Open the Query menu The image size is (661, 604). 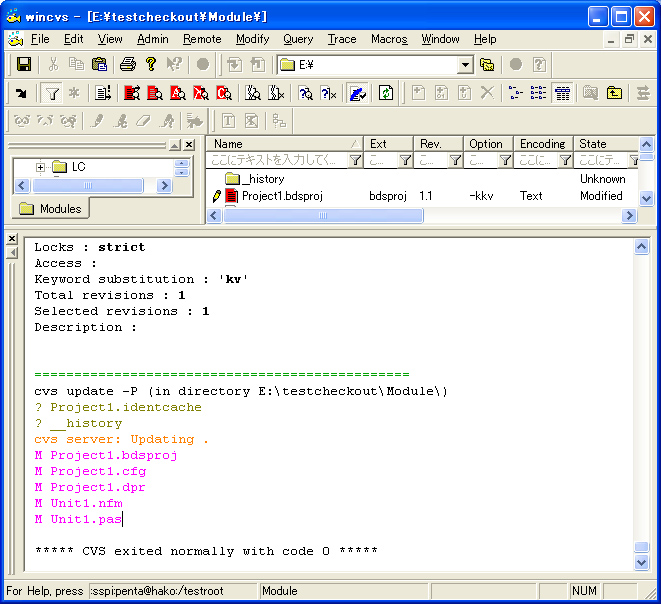[298, 39]
